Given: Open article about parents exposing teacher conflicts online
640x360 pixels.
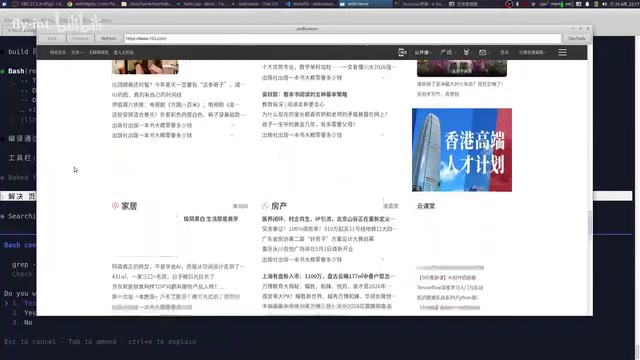Looking at the screenshot, I should 325,114.
